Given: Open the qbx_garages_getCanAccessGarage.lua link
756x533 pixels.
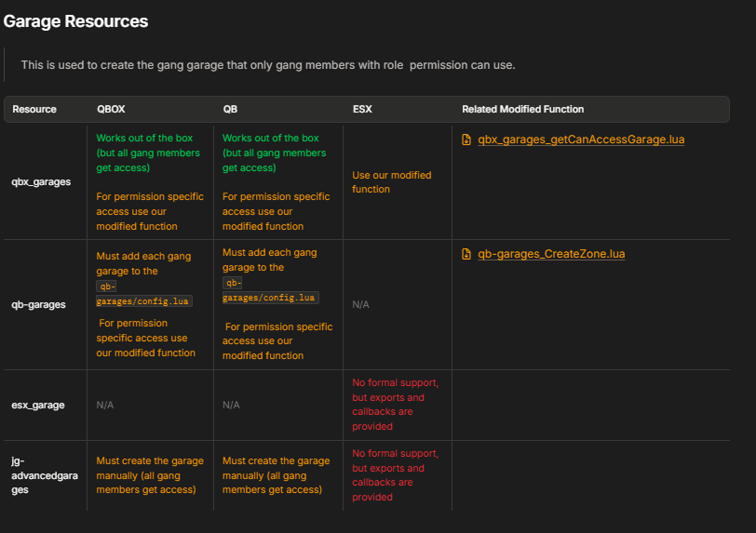Looking at the screenshot, I should point(581,140).
